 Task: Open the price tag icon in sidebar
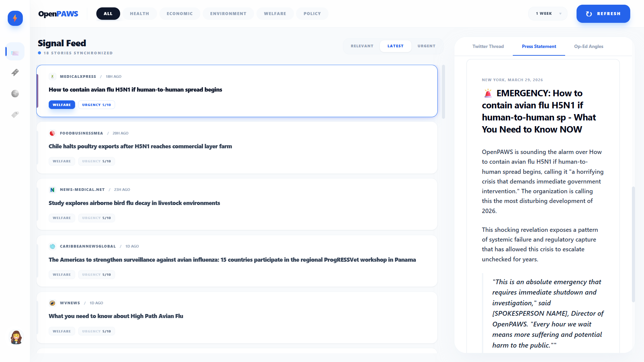[x=15, y=115]
